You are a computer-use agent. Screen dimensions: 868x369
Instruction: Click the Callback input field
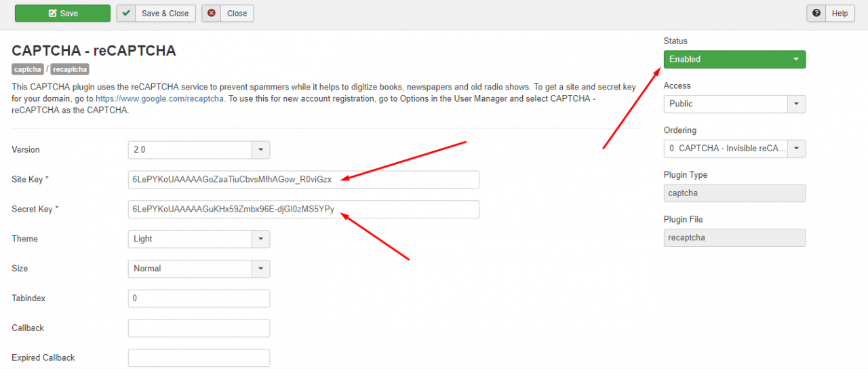pos(199,328)
